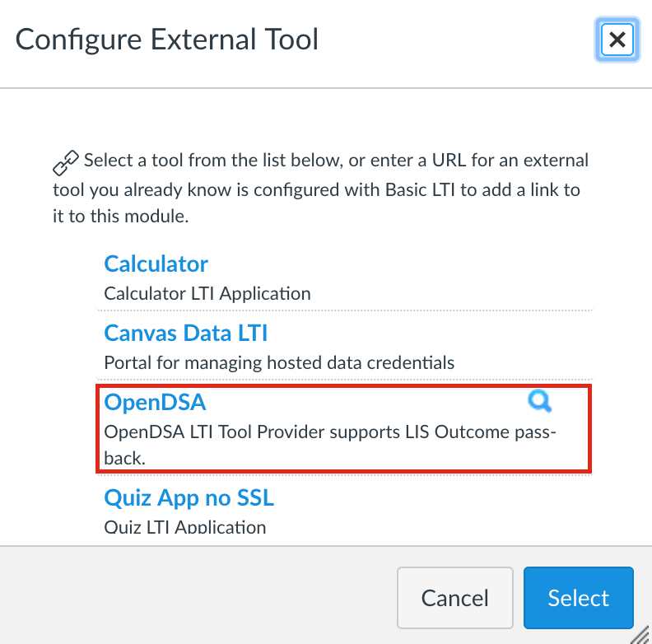Click the chain link icon beside instructions
Screen dimensions: 652x644
[x=66, y=163]
